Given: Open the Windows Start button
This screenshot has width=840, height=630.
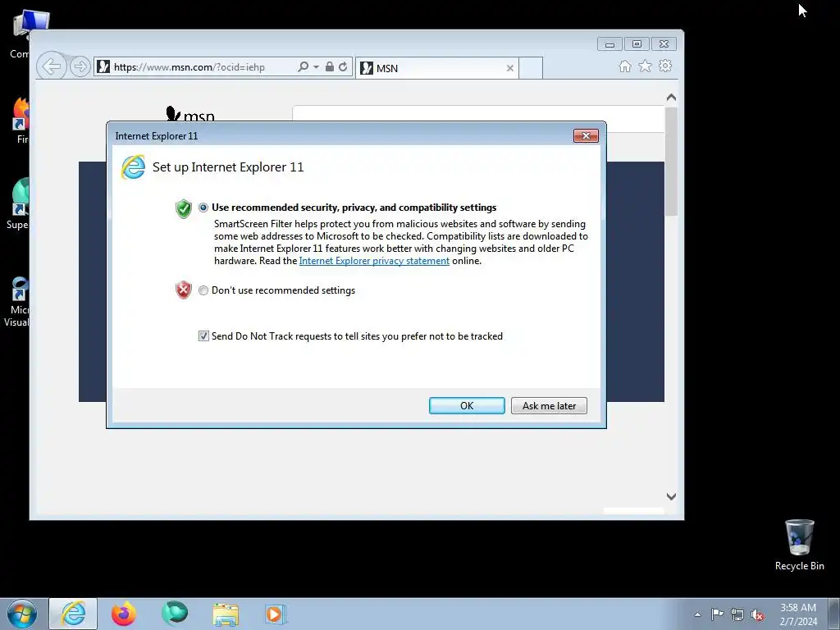Looking at the screenshot, I should pos(22,614).
